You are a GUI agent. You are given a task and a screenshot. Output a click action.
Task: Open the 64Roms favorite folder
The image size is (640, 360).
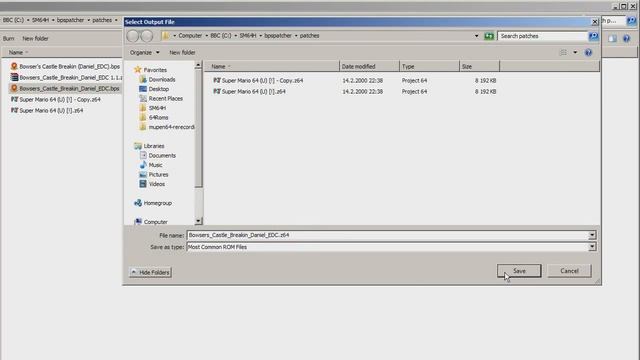tap(154, 118)
